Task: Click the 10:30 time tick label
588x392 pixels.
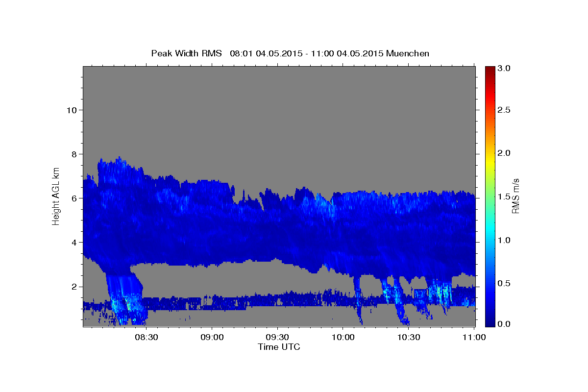Action: (x=408, y=338)
